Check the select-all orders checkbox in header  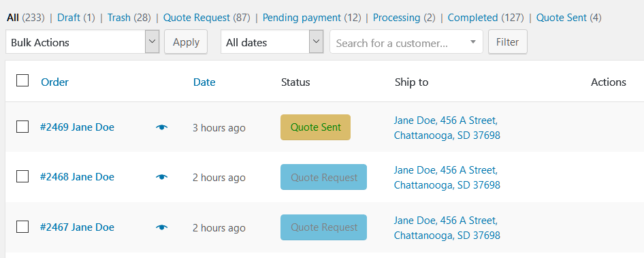22,80
